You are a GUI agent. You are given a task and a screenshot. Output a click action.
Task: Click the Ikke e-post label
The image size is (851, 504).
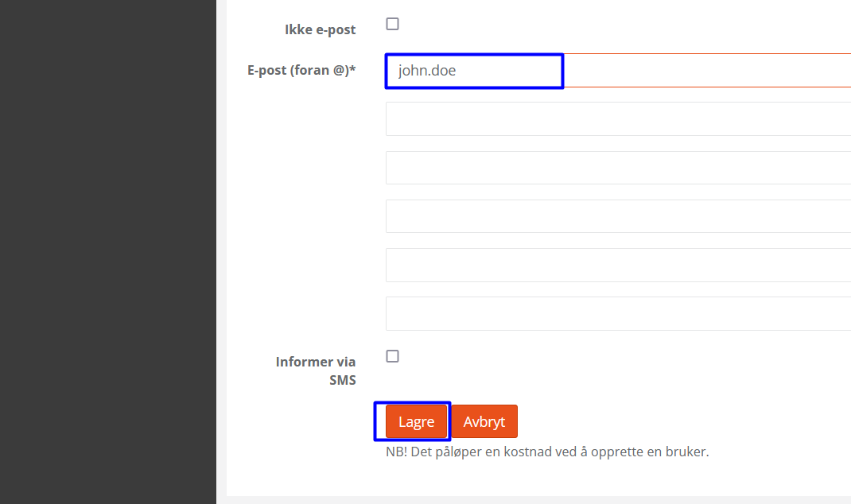click(321, 29)
